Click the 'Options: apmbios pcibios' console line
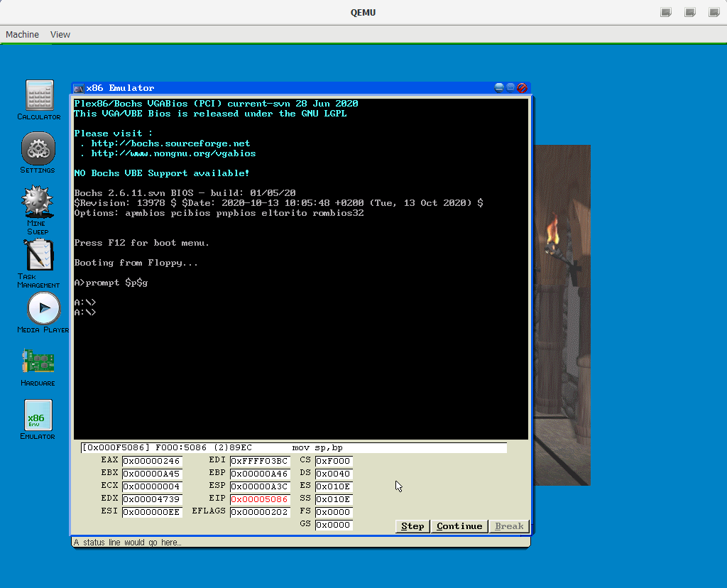Viewport: 727px width, 588px height. point(219,213)
